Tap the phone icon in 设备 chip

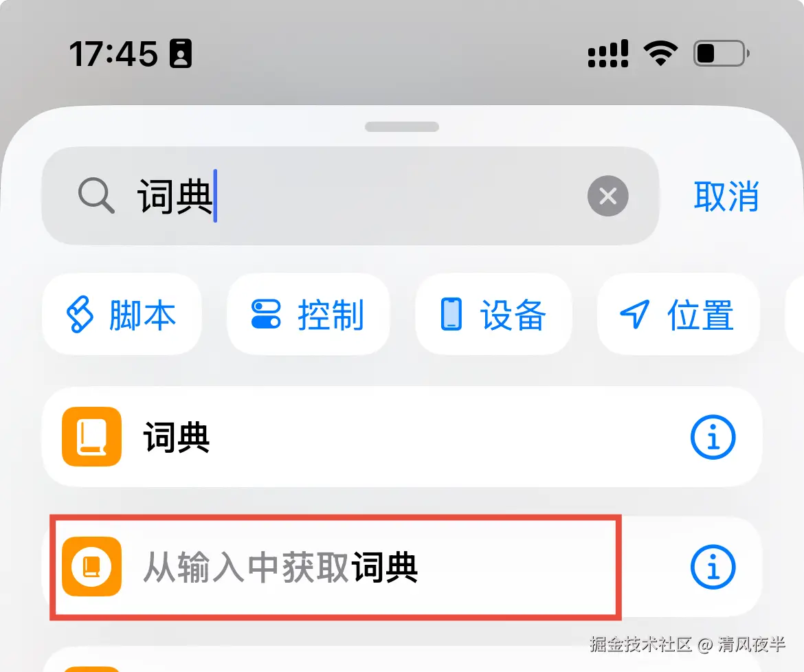[x=451, y=314]
